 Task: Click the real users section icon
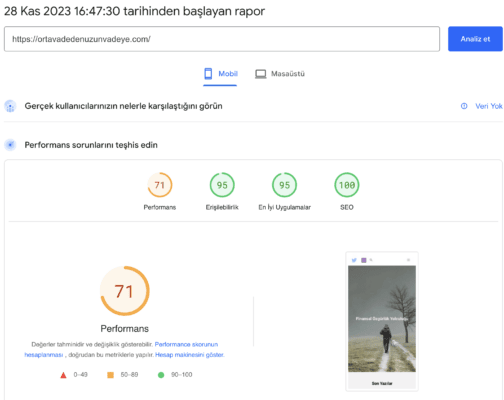10,106
